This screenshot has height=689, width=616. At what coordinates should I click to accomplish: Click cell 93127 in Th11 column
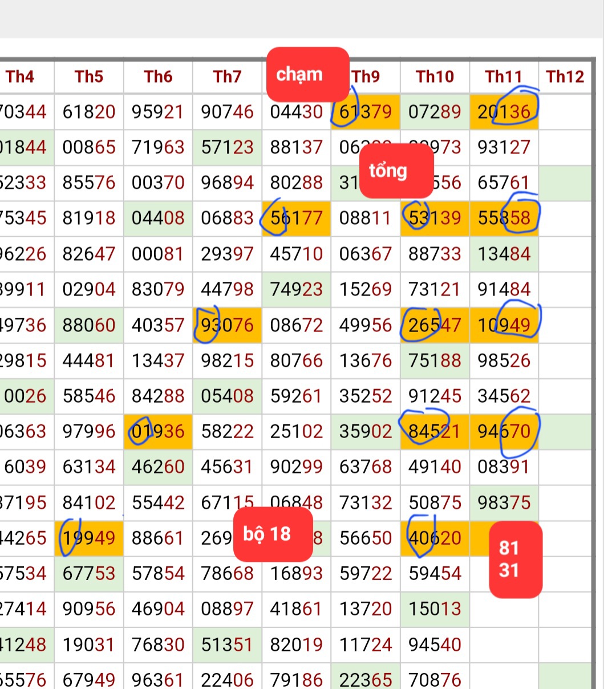504,148
